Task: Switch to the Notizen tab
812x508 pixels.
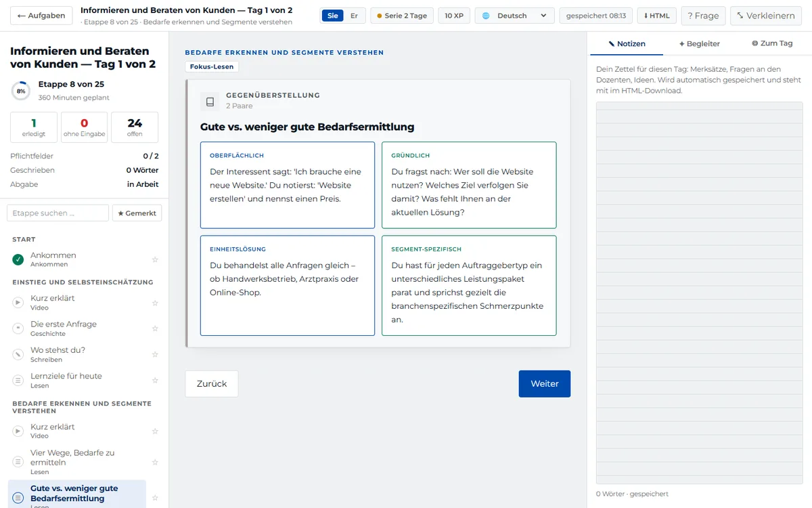Action: click(x=627, y=43)
